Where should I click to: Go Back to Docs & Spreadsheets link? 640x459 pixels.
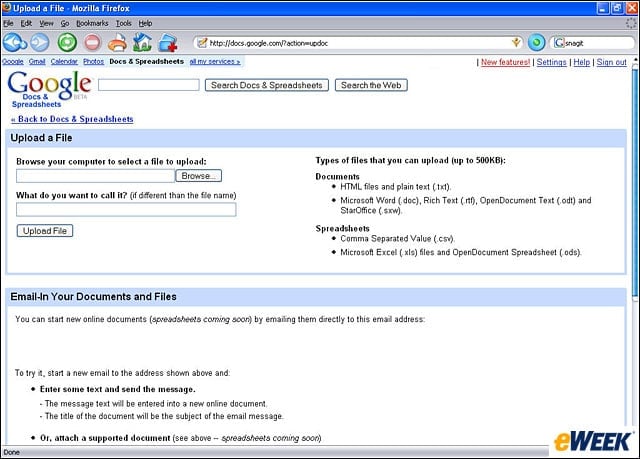(72, 119)
